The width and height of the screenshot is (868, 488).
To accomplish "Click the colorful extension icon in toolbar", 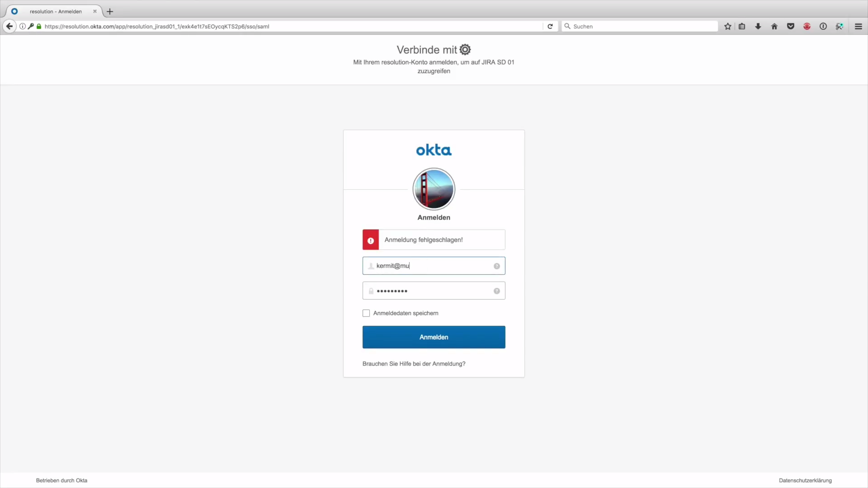I will tap(840, 26).
